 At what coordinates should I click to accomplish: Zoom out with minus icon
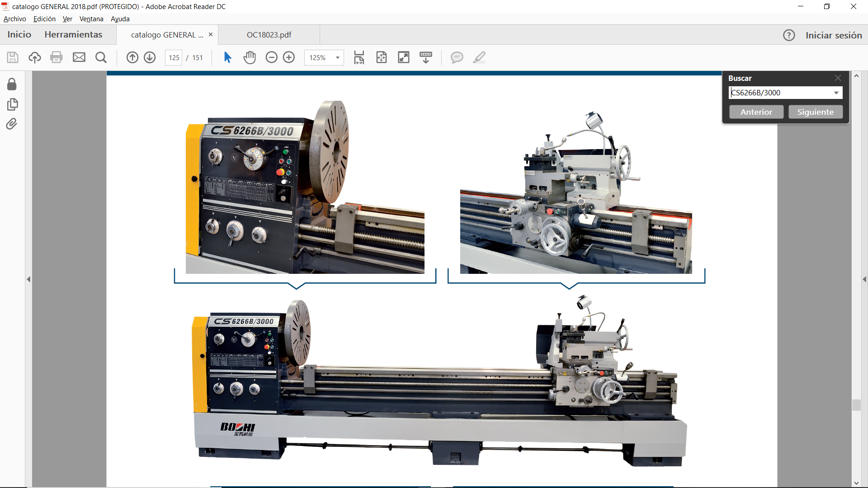[x=272, y=57]
